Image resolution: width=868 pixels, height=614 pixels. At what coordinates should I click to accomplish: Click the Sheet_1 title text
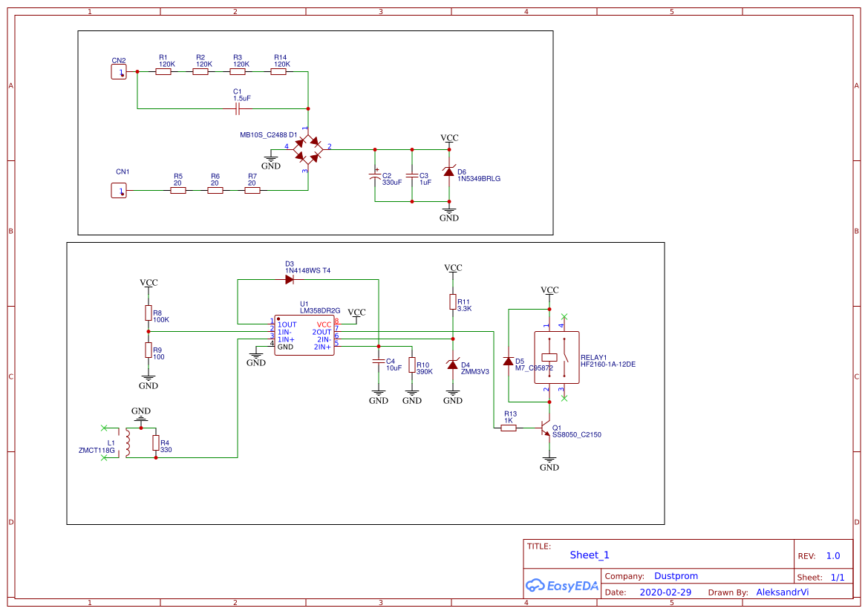(589, 555)
